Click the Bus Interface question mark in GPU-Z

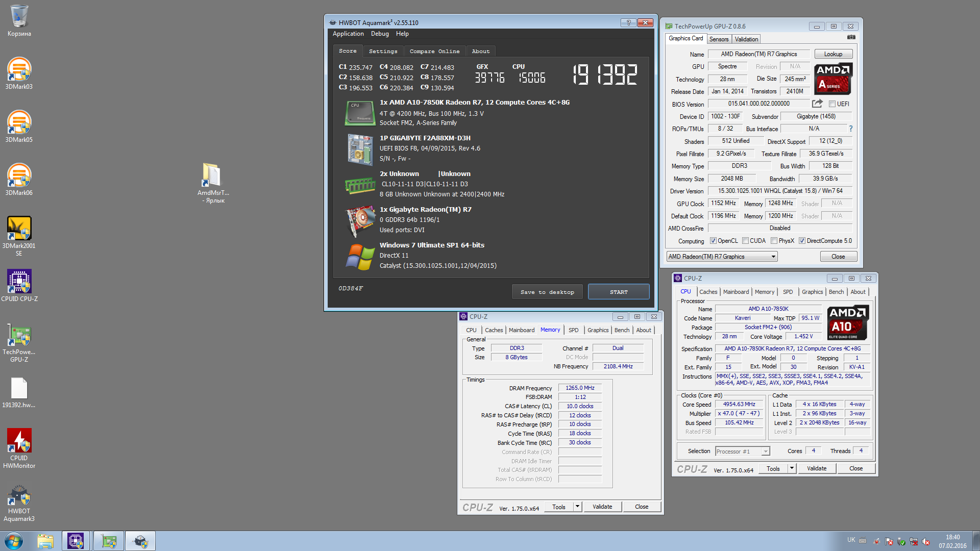coord(851,129)
